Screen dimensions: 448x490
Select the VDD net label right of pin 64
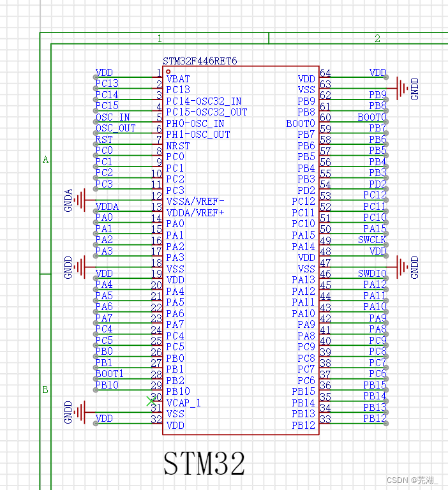[378, 73]
